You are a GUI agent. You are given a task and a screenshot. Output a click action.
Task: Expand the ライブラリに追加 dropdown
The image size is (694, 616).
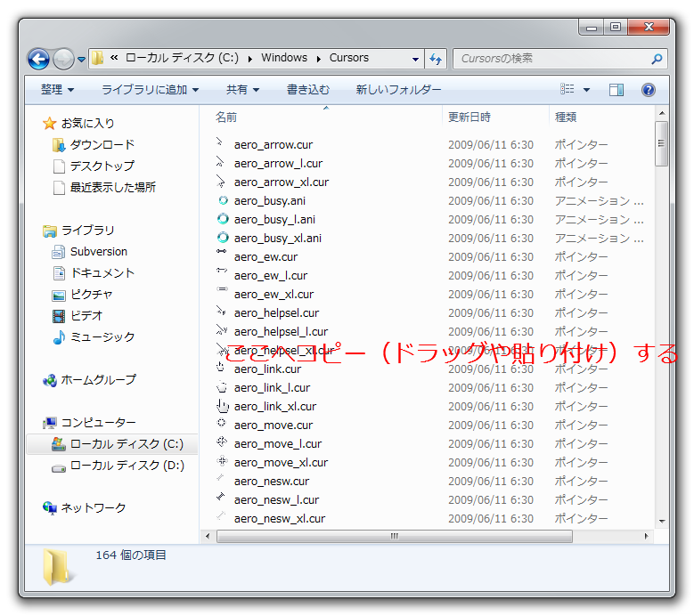click(x=150, y=90)
